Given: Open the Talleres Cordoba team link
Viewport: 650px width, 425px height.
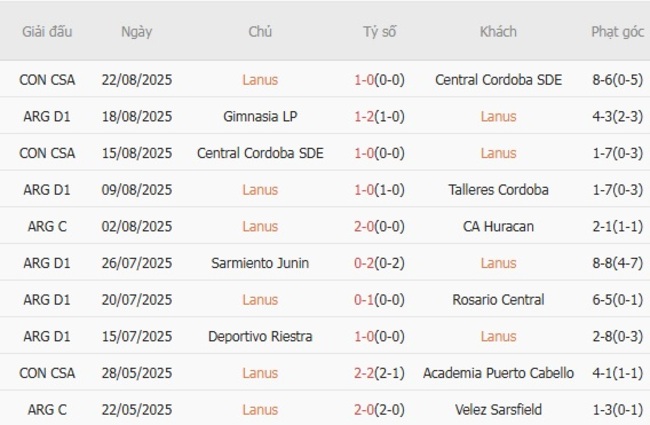Looking at the screenshot, I should [498, 190].
